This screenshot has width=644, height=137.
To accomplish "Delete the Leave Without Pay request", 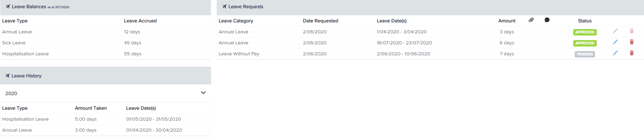I will 632,53.
